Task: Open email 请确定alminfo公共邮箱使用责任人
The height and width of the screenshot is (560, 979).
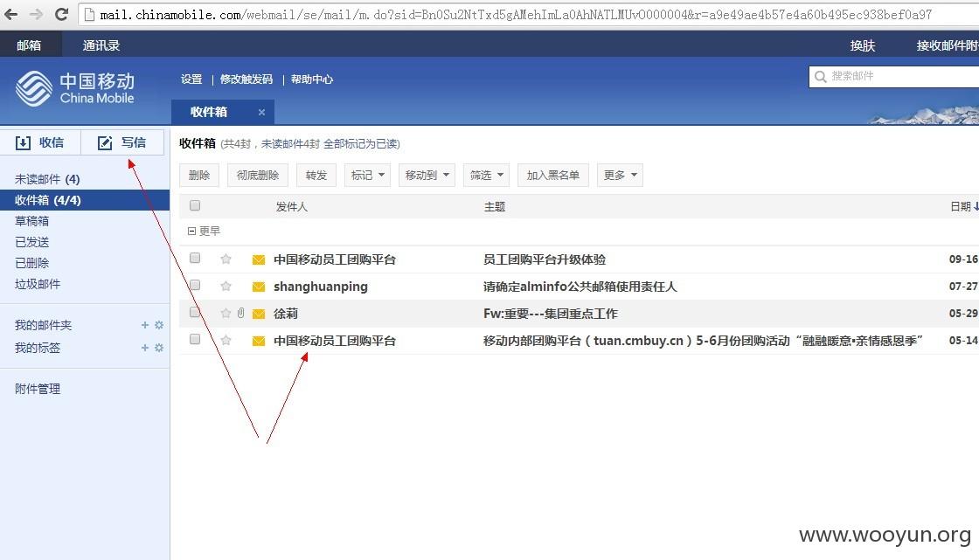Action: [580, 287]
